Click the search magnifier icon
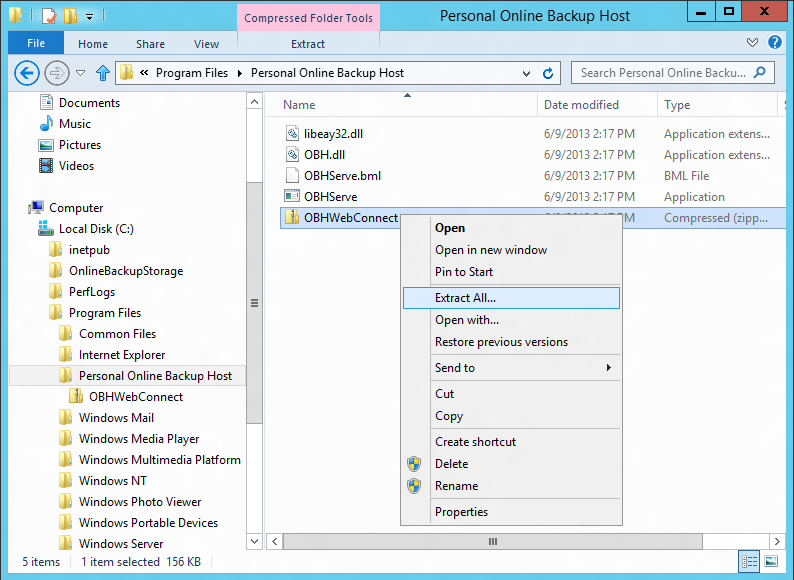Screen dimensions: 794x580 coord(760,72)
